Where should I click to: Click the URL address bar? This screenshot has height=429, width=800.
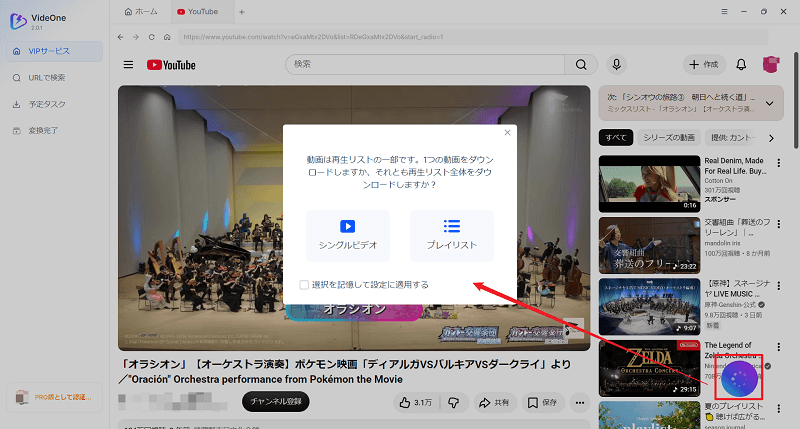tap(473, 37)
